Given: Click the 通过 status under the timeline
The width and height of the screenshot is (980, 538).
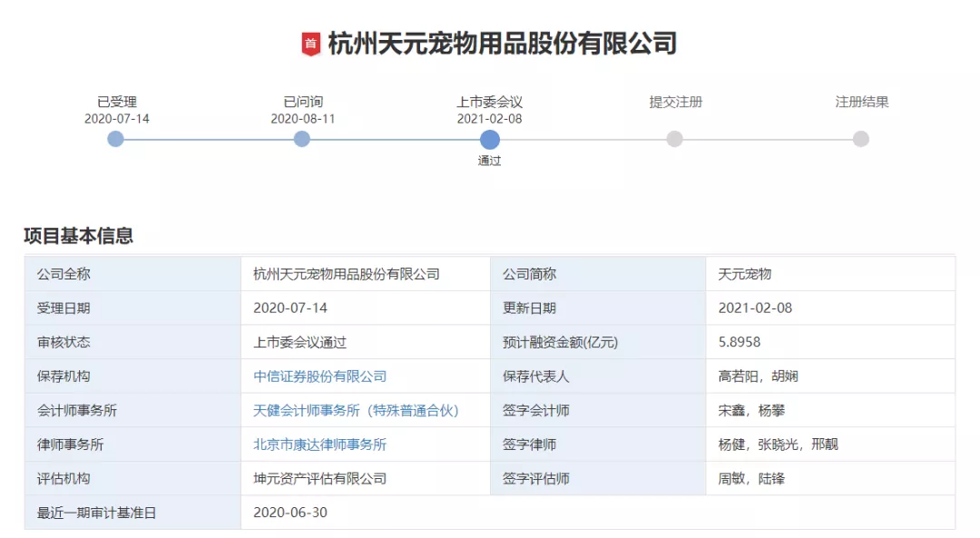Looking at the screenshot, I should click(489, 161).
